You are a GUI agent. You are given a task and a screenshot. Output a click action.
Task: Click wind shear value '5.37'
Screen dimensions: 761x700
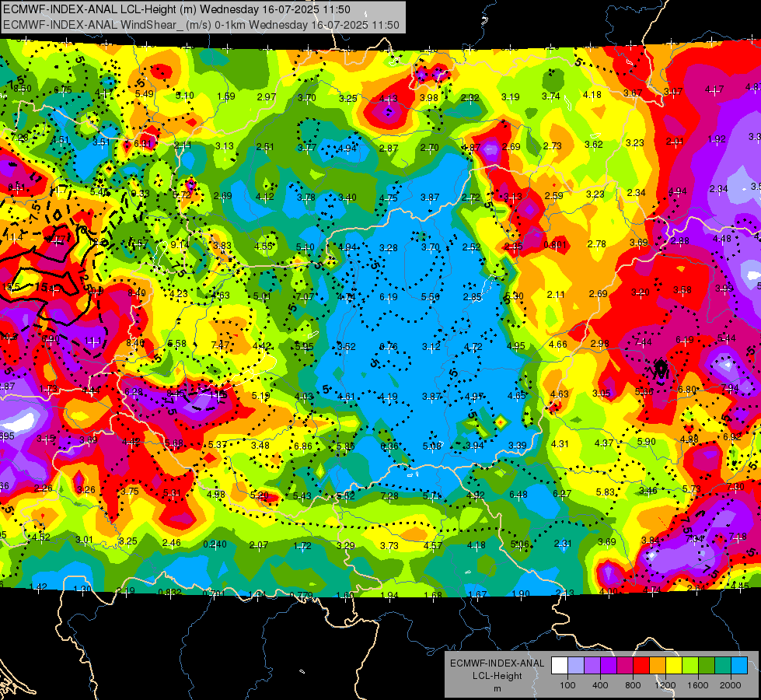pos(218,444)
